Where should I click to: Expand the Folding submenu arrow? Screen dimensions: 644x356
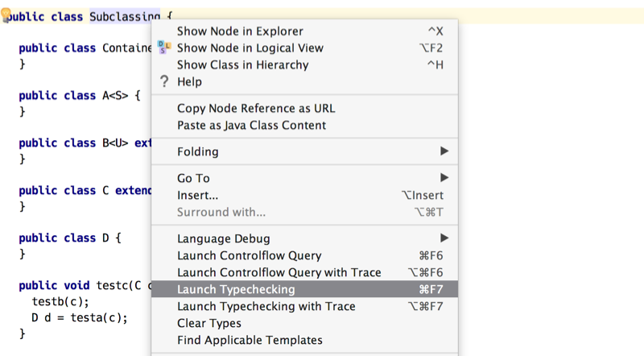[x=444, y=151]
